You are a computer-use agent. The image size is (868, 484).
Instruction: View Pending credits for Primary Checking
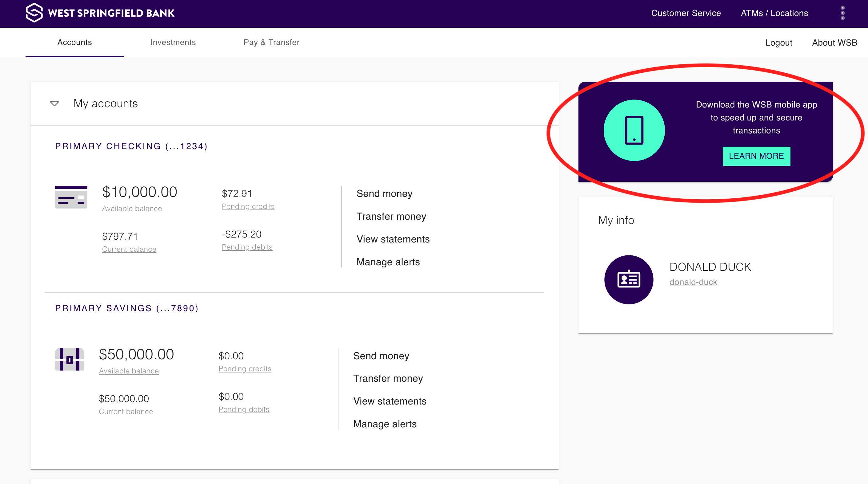pos(248,206)
